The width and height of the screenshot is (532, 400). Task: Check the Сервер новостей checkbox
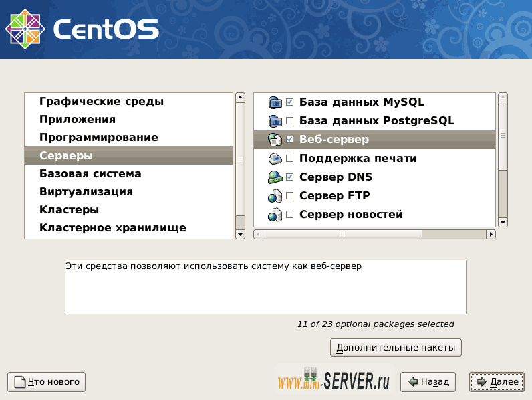[x=290, y=214]
